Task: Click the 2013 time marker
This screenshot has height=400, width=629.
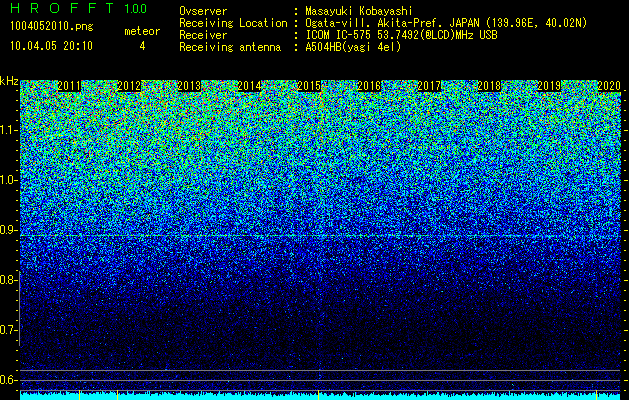Action: (x=189, y=86)
